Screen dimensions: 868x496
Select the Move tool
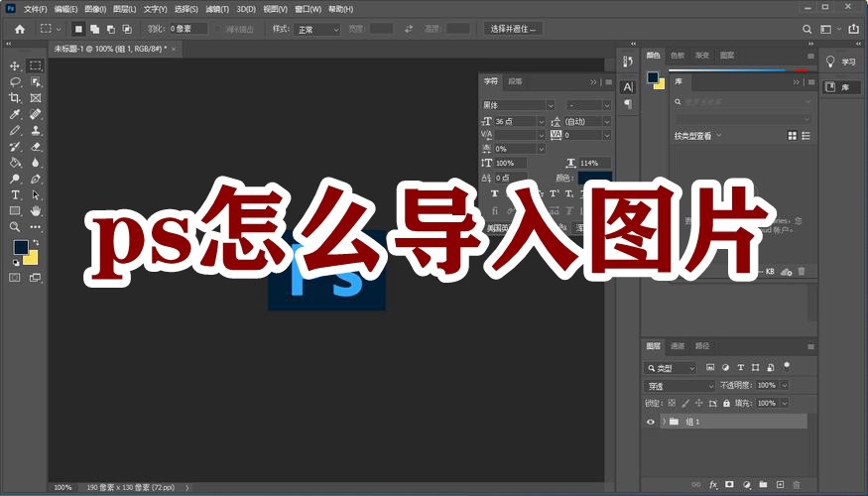(15, 65)
